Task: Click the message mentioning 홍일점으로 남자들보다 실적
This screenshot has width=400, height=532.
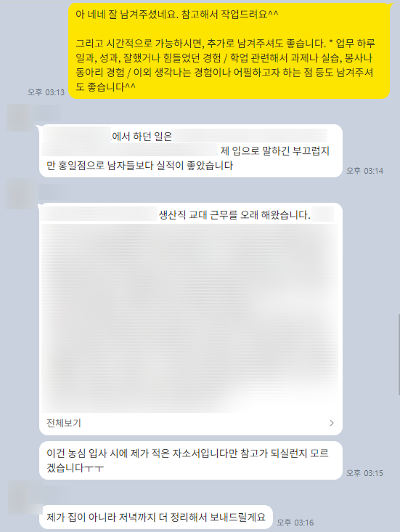Action: click(x=191, y=150)
